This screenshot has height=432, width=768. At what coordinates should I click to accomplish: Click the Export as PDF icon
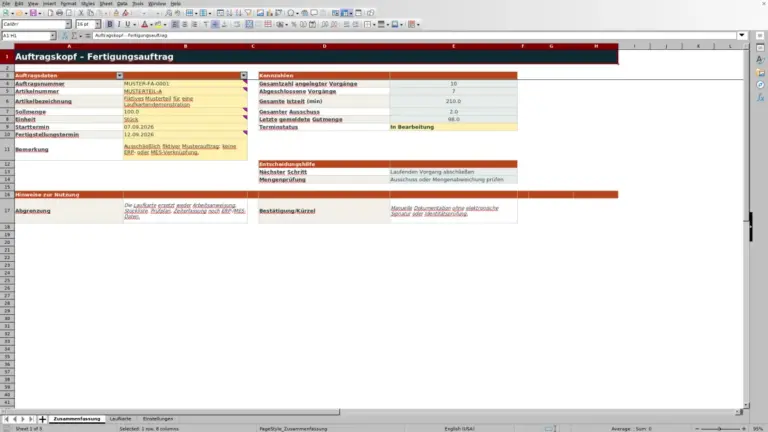(50, 13)
